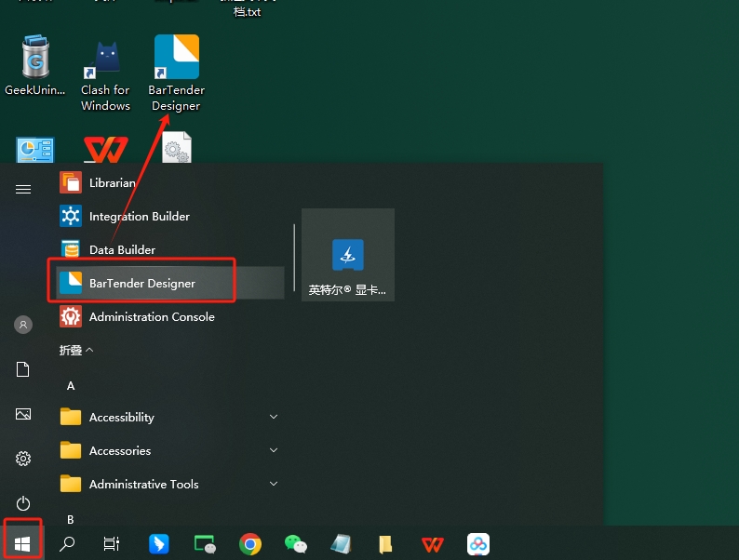Click the Integration Builder icon
The image size is (739, 560).
click(71, 216)
